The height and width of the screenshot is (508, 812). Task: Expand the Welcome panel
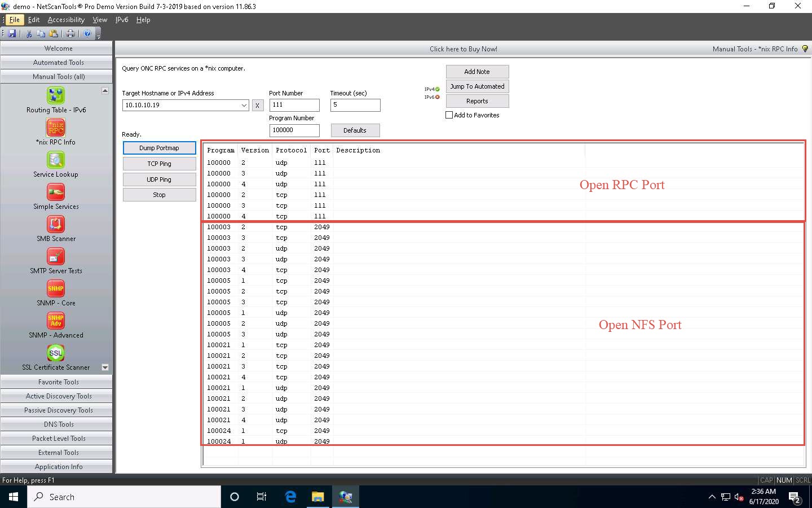tap(56, 49)
